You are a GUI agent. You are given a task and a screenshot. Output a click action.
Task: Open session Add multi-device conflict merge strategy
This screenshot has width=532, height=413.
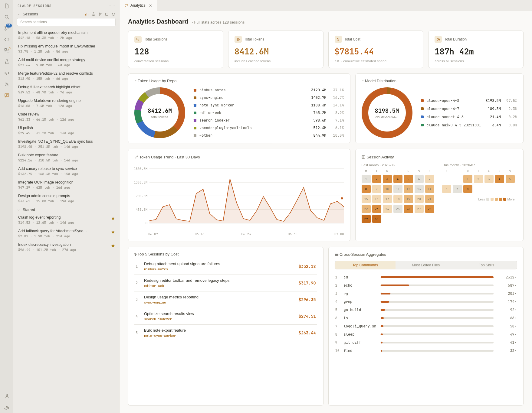[x=66, y=62]
